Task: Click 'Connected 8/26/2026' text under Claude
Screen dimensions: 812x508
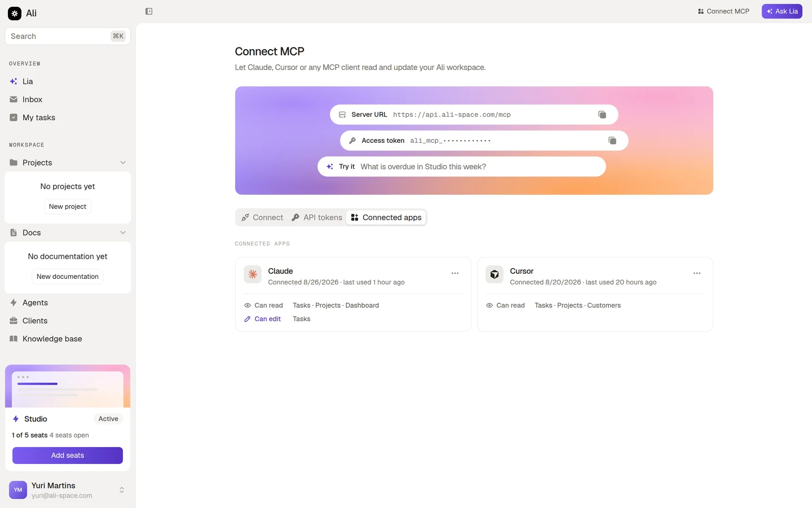Action: pyautogui.click(x=303, y=282)
